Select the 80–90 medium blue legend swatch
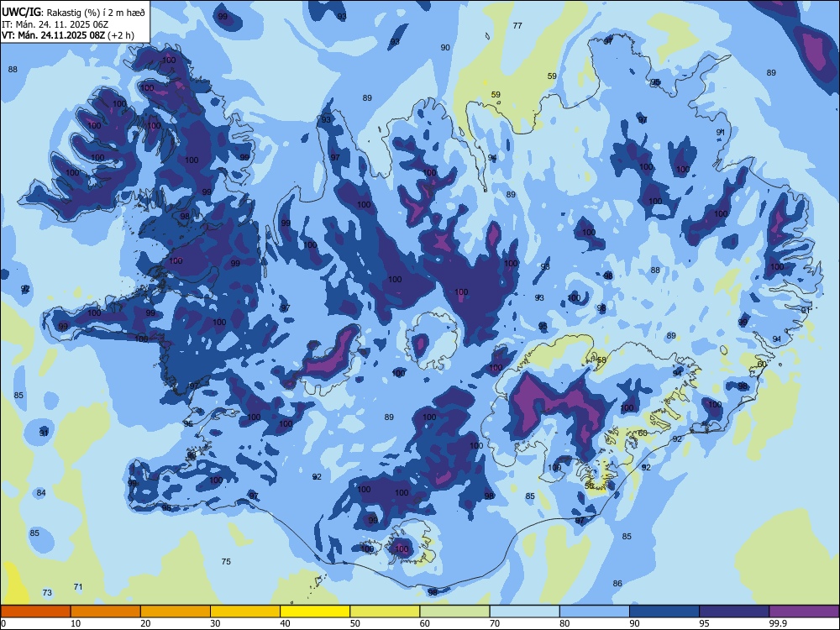This screenshot has width=840, height=630. 595,612
